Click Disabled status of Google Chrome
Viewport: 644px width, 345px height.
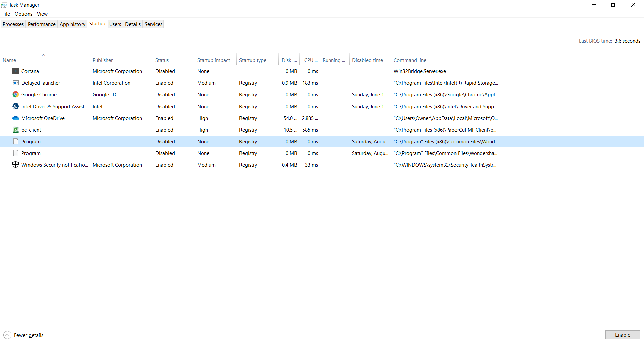pos(165,94)
